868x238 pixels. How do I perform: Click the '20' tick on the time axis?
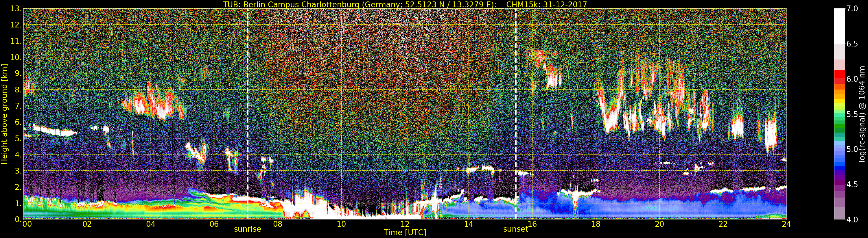659,224
